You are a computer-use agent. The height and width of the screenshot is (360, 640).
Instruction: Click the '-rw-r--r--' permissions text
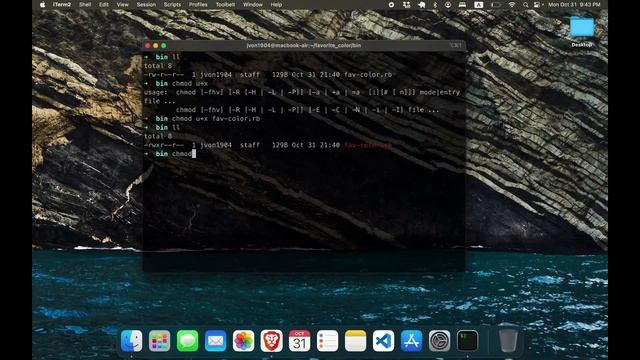click(164, 75)
